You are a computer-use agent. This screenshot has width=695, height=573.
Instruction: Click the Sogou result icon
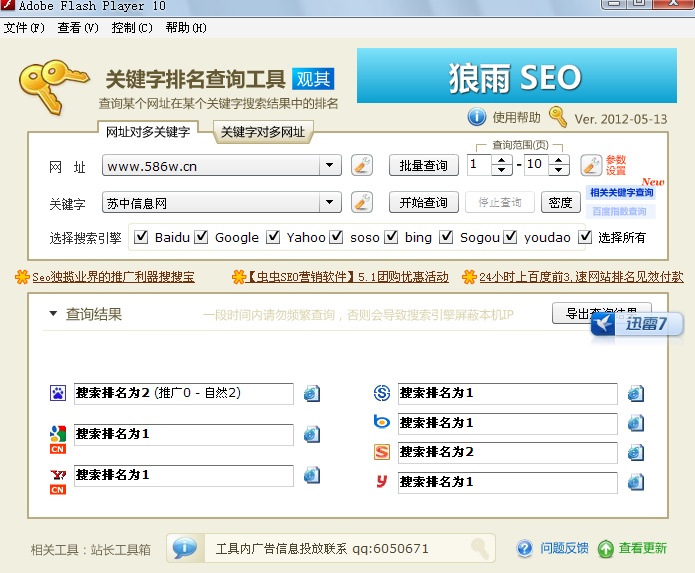click(382, 452)
